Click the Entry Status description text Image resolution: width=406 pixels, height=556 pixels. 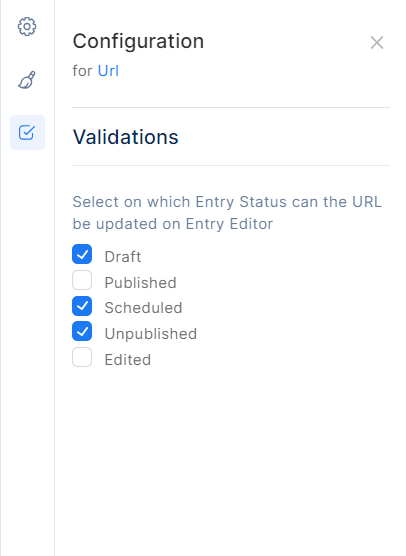(227, 213)
